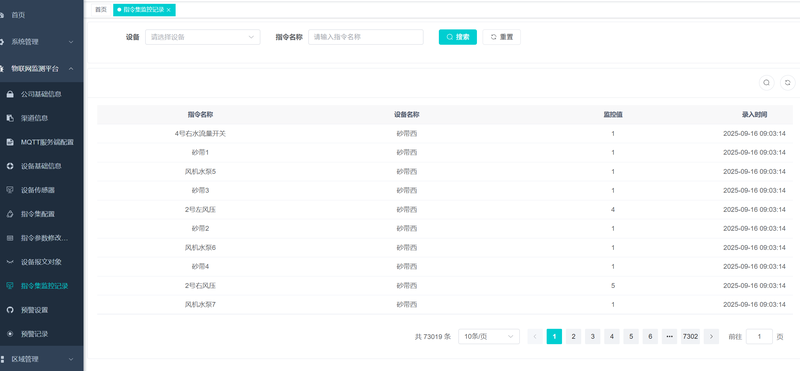Focus the 前往 page number input
Image resolution: width=800 pixels, height=371 pixels.
click(759, 336)
